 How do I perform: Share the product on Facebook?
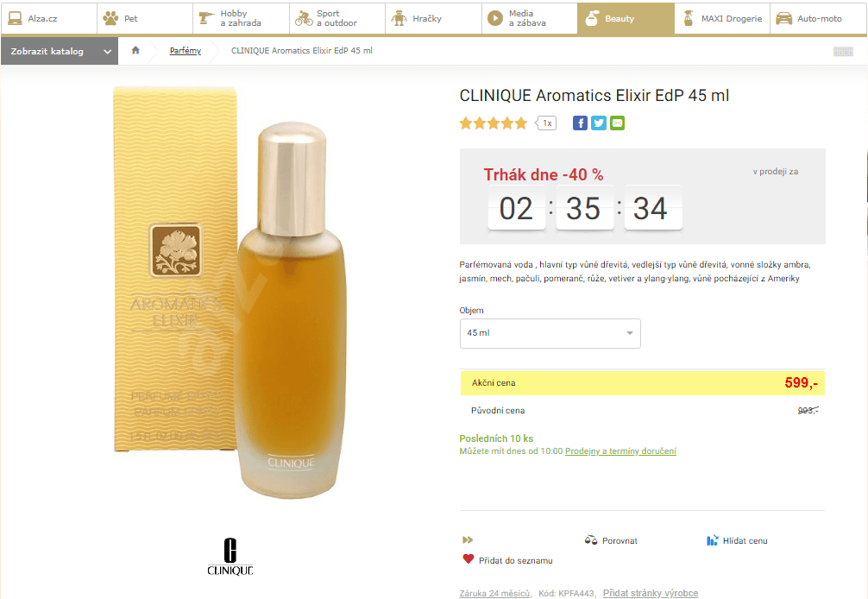point(580,123)
